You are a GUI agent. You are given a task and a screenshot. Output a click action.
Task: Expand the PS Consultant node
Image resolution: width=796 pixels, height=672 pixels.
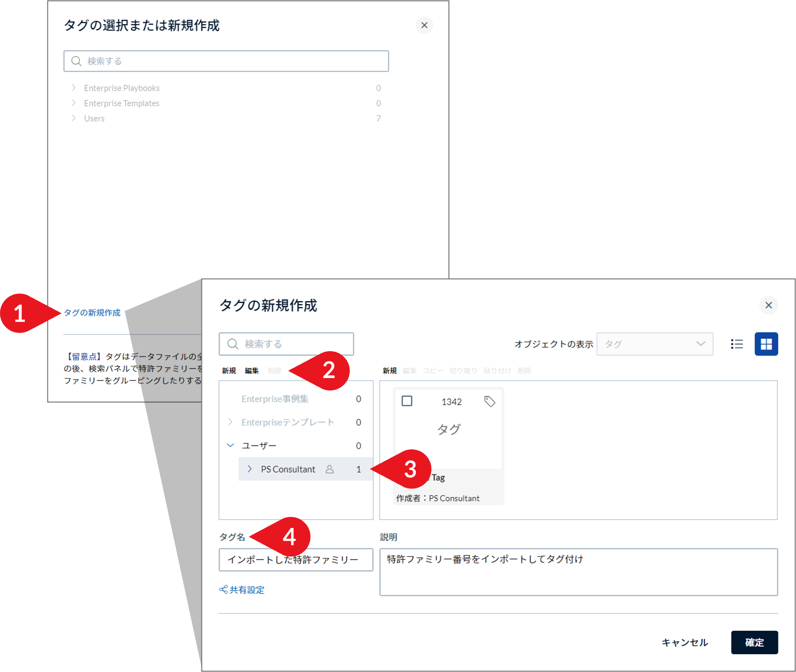(250, 469)
